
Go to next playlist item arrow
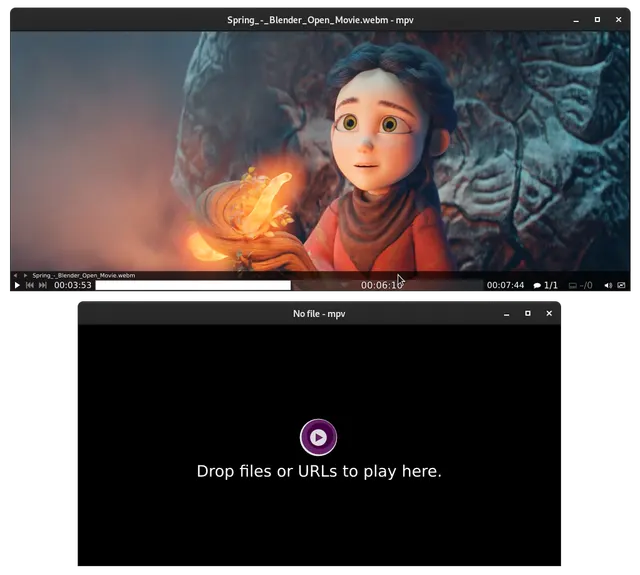(x=25, y=275)
